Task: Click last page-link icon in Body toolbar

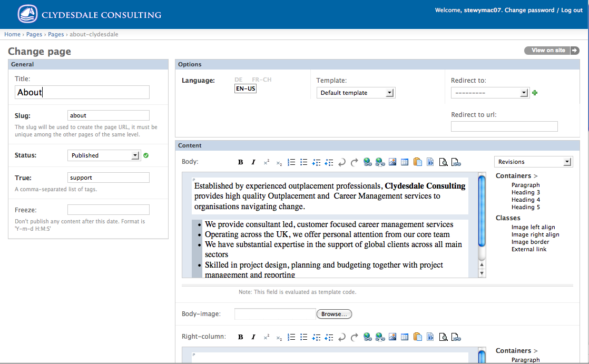Action: click(x=456, y=162)
